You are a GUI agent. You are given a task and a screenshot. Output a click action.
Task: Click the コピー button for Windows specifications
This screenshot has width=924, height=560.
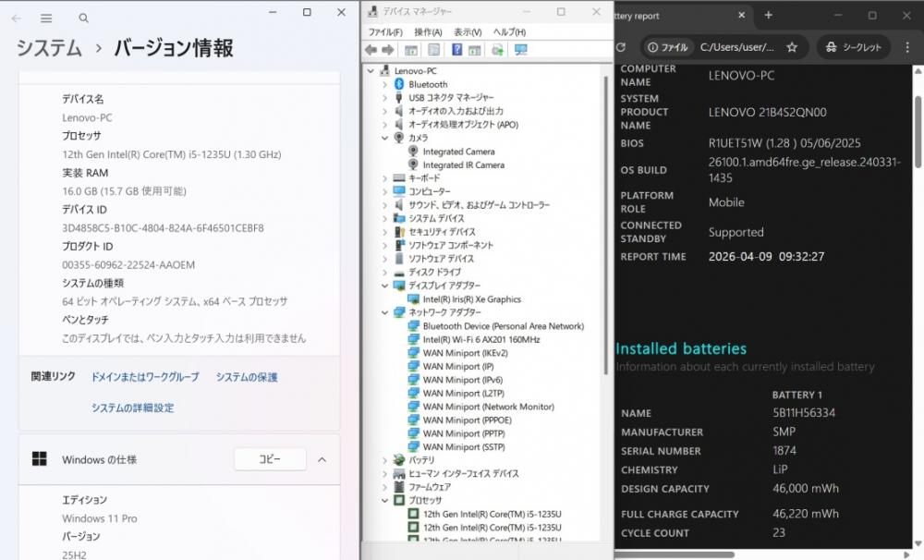[269, 459]
